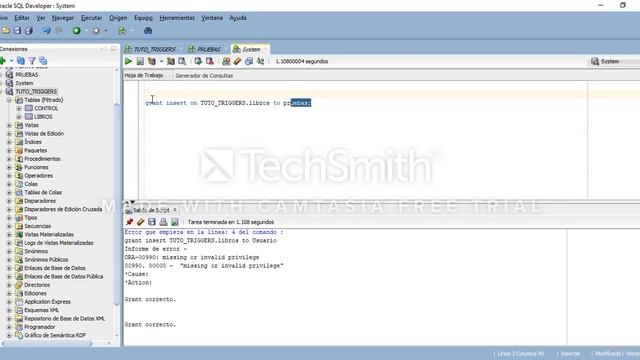Click the Run Script icon
Screen dimensions: 640x360
click(140, 61)
